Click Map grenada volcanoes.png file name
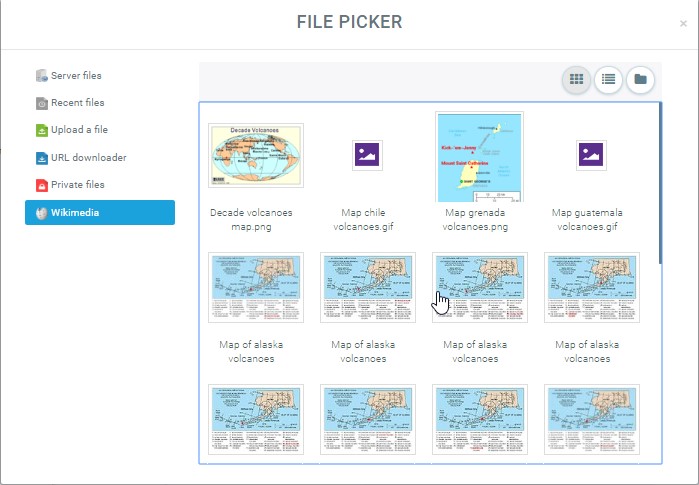 479,219
